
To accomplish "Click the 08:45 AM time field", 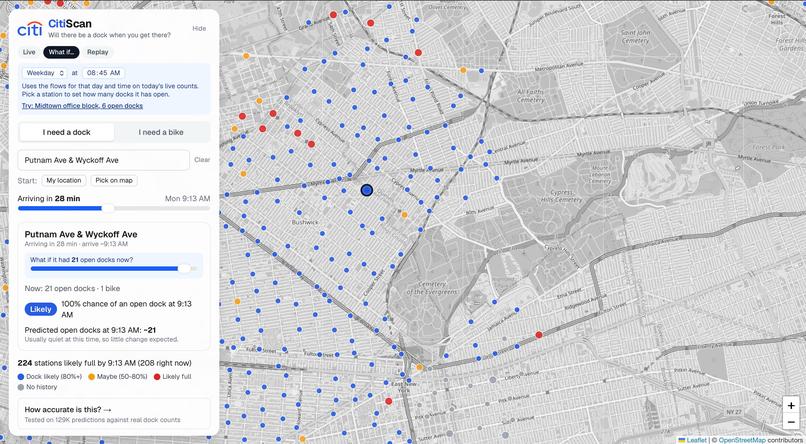I will point(103,73).
